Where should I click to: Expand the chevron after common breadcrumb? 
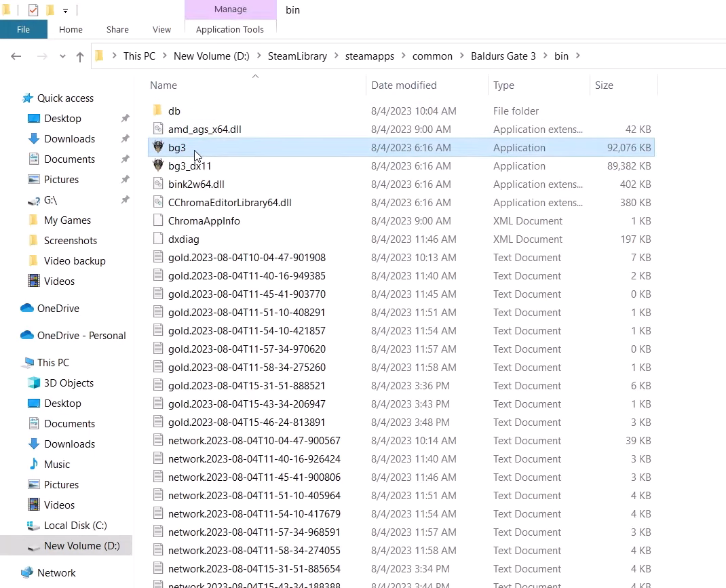tap(461, 56)
